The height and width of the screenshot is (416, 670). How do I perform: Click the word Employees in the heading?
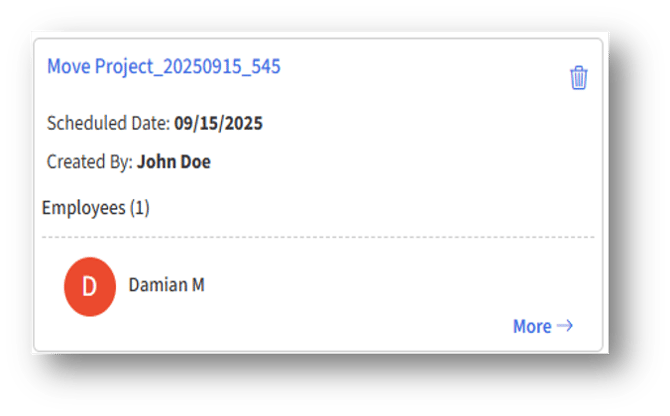coord(84,208)
